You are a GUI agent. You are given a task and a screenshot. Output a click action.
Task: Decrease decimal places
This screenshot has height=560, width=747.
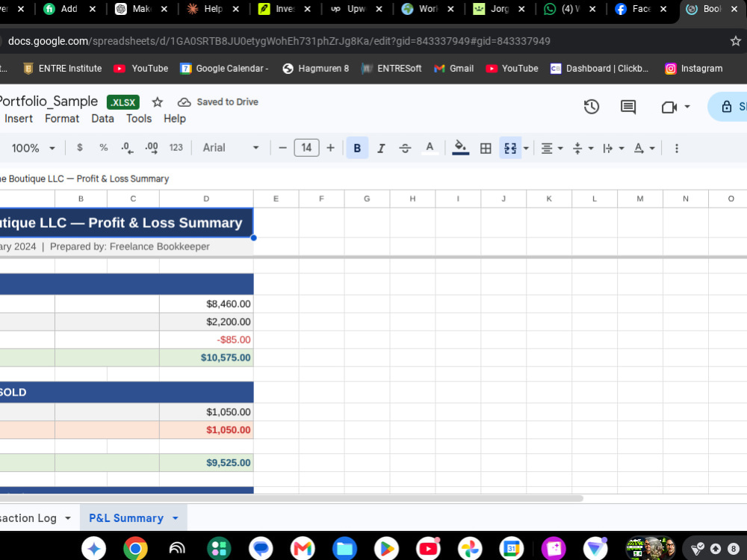pos(127,148)
